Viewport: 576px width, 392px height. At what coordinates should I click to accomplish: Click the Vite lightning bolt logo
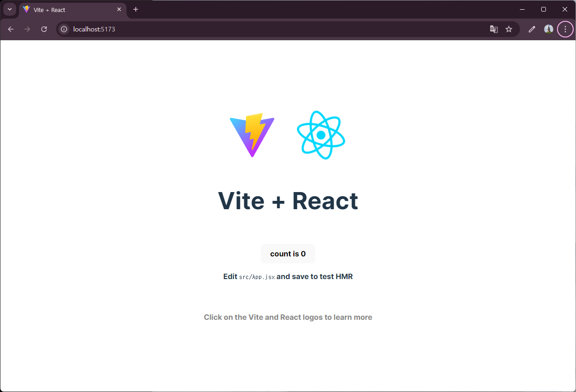click(x=252, y=135)
